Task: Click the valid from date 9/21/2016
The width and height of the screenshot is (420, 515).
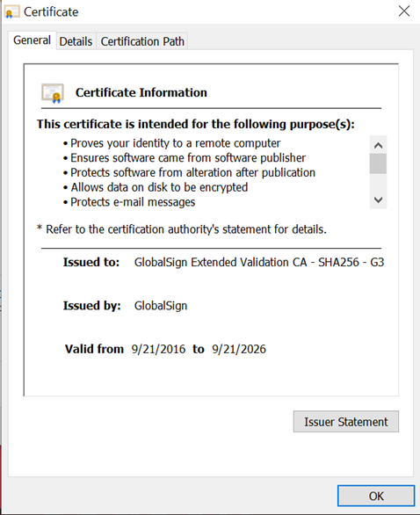Action: point(158,349)
